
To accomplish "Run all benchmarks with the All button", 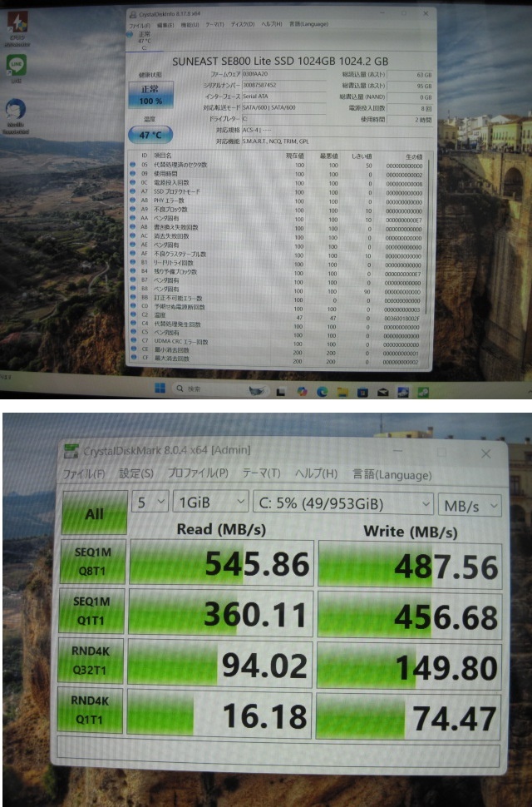I will [x=94, y=512].
